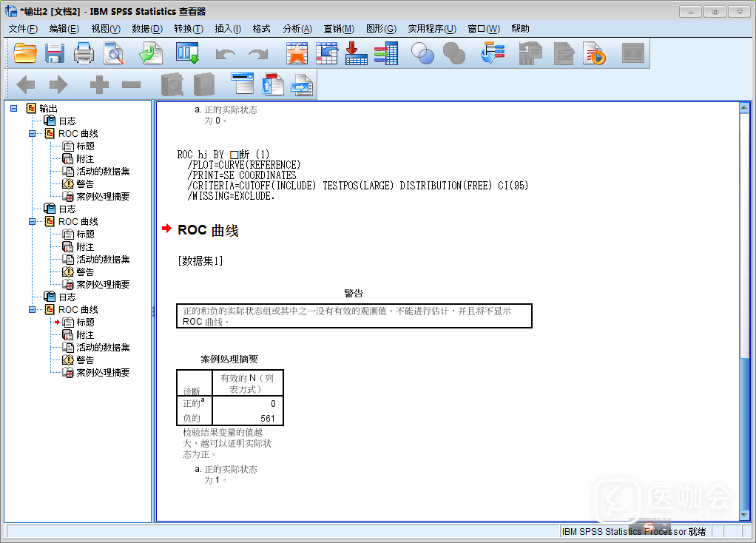Click the Variables icon in toolbar

tap(385, 53)
